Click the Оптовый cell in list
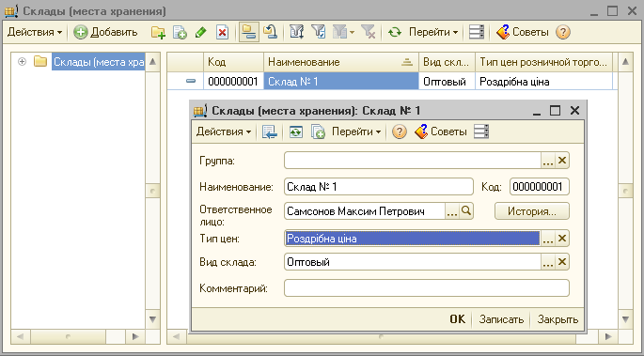Image resolution: width=644 pixels, height=356 pixels. tap(447, 81)
